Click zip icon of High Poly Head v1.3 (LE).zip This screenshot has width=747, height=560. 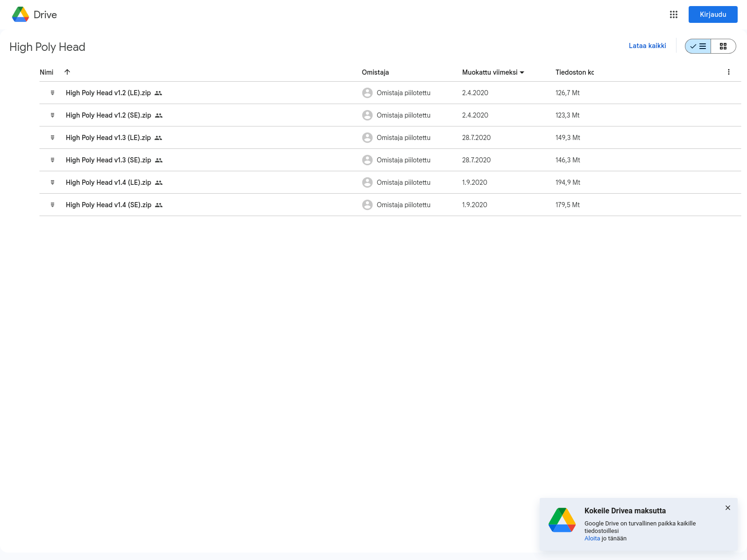[53, 138]
